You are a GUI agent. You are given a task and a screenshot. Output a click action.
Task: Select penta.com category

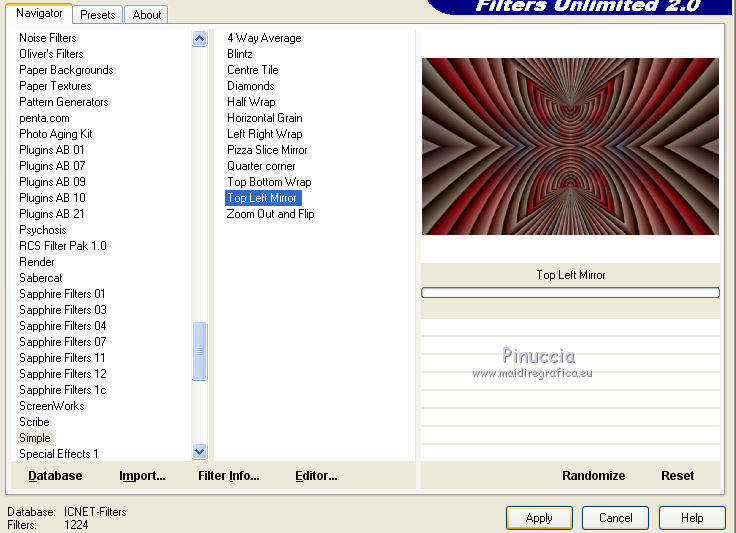pos(44,118)
